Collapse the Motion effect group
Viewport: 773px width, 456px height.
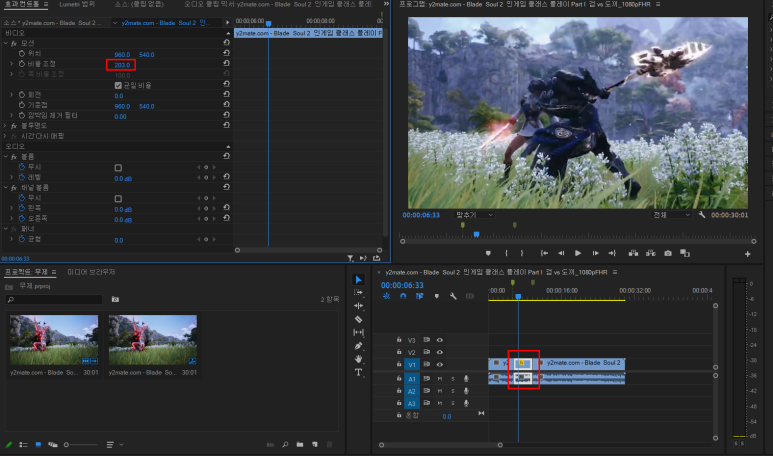tap(6, 43)
